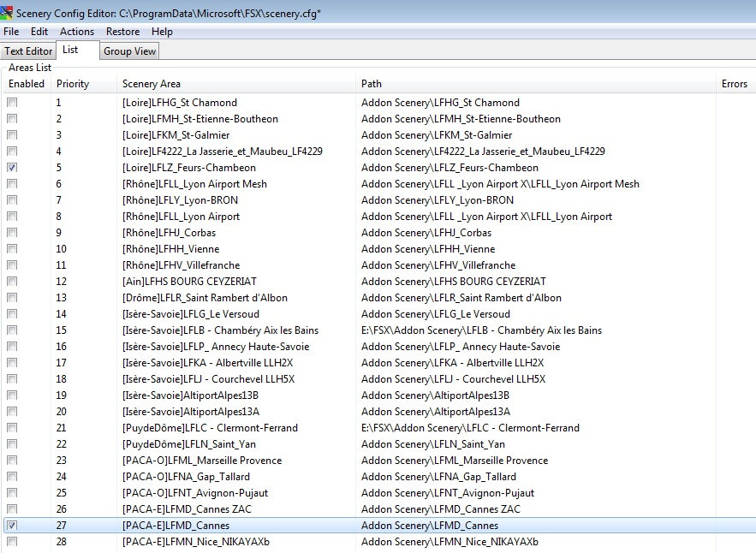Click path E:\FSX\Addon Scenery\LFLC - Clermont-Ferrand
Image resolution: width=756 pixels, height=553 pixels.
click(470, 428)
